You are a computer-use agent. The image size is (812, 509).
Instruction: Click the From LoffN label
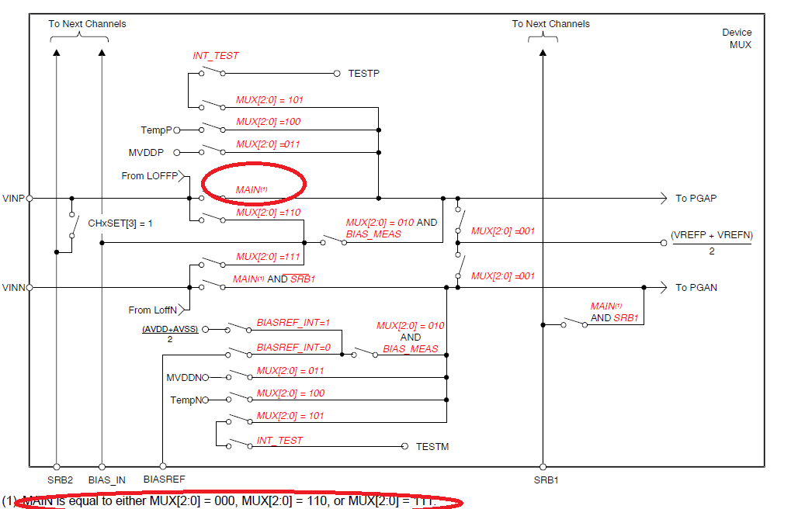[x=153, y=310]
